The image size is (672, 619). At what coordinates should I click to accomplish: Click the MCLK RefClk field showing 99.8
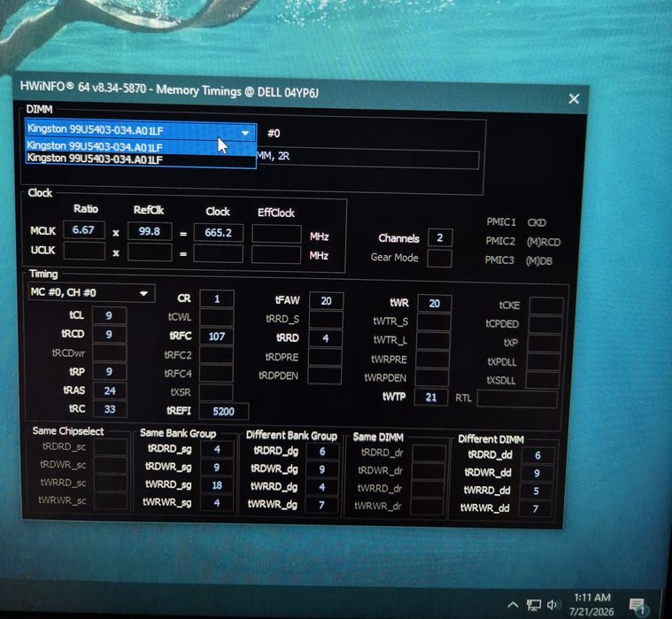point(150,231)
